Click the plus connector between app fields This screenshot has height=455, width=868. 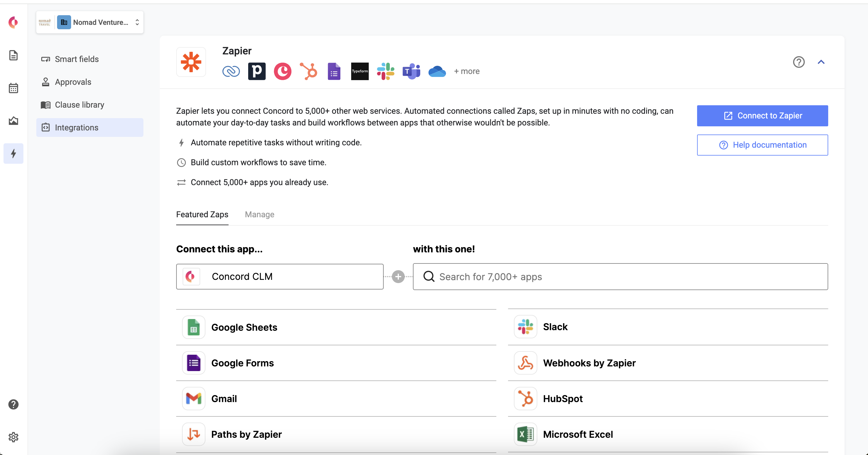click(398, 277)
